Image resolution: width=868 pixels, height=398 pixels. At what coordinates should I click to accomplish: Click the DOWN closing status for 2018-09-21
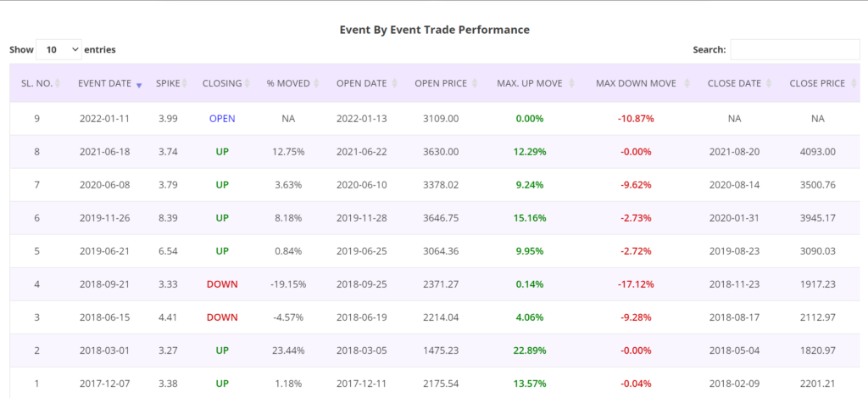222,283
